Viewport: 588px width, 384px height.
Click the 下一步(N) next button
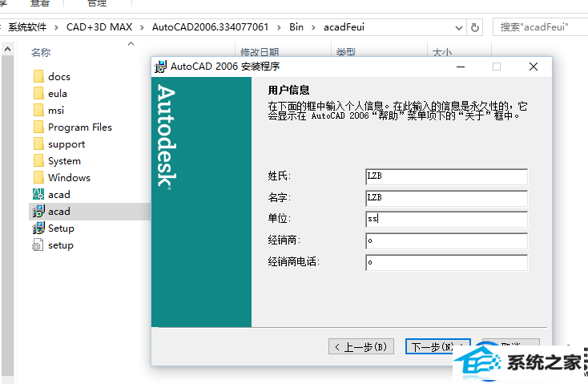(x=437, y=346)
